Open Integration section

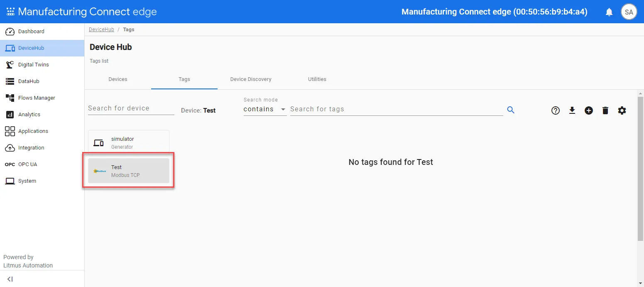42,148
